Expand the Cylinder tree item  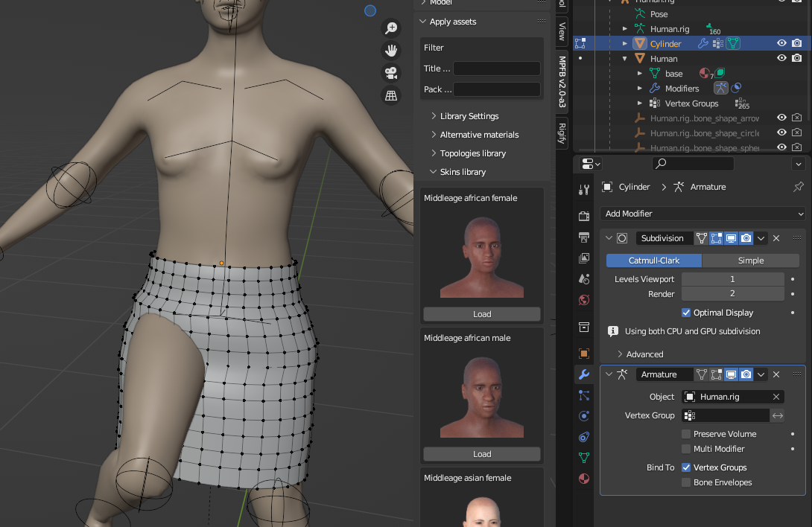point(624,43)
